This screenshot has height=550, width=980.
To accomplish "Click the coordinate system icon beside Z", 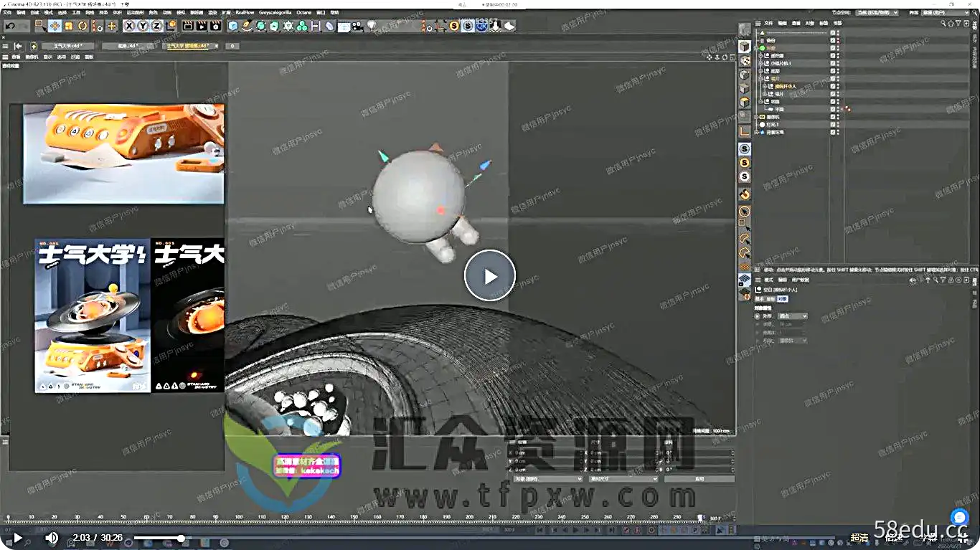I will (170, 26).
